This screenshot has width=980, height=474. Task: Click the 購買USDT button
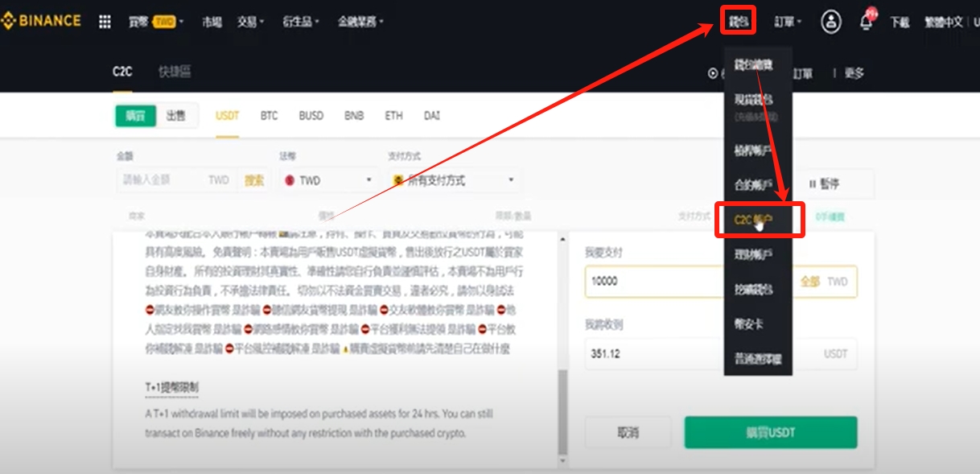click(x=771, y=432)
